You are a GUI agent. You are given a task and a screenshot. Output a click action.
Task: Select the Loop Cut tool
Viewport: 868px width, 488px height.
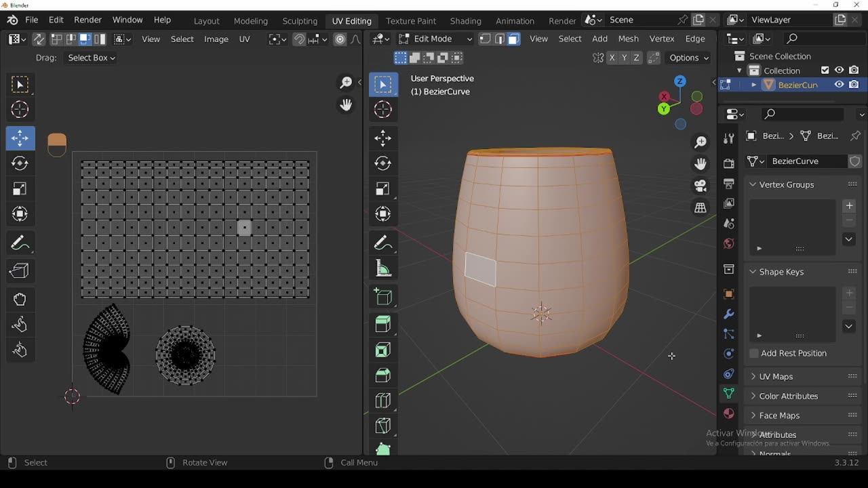pos(383,400)
